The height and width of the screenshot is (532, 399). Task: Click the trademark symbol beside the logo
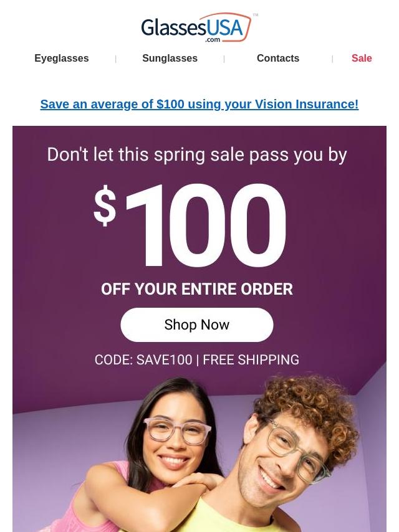point(256,15)
